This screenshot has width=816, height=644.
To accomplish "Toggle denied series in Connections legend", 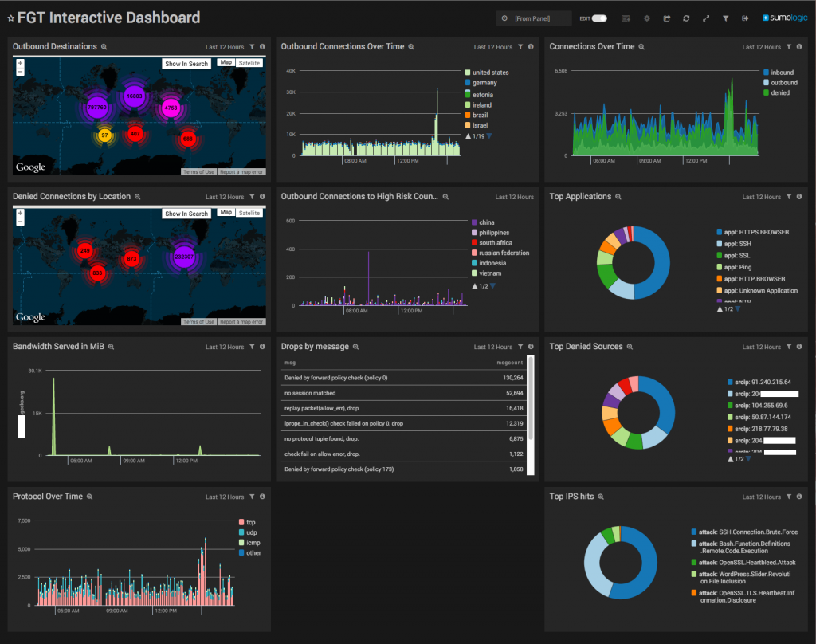I will tap(776, 92).
